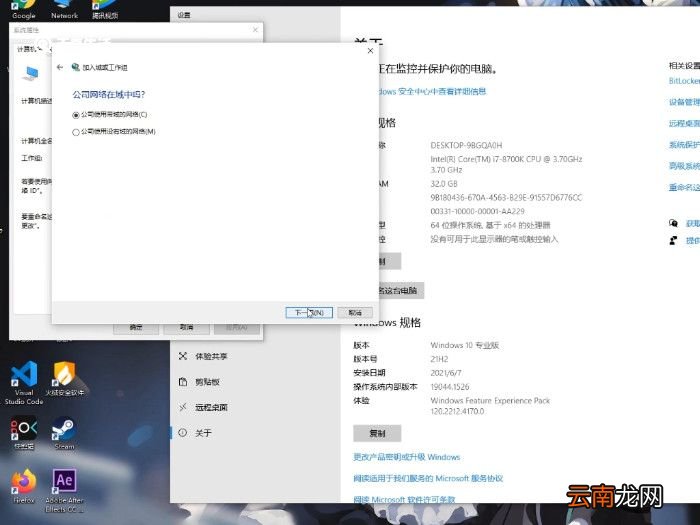
Task: Click the 32.0 GB RAM value
Action: click(x=444, y=184)
